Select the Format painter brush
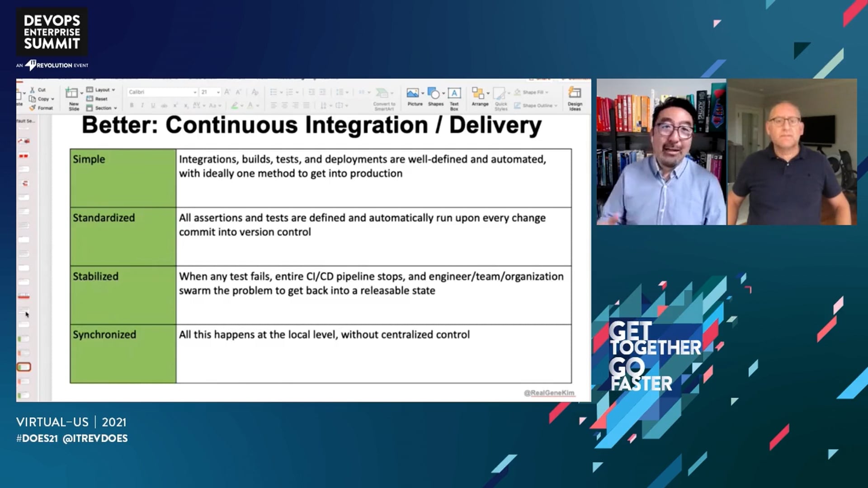The width and height of the screenshot is (868, 488). click(x=33, y=108)
